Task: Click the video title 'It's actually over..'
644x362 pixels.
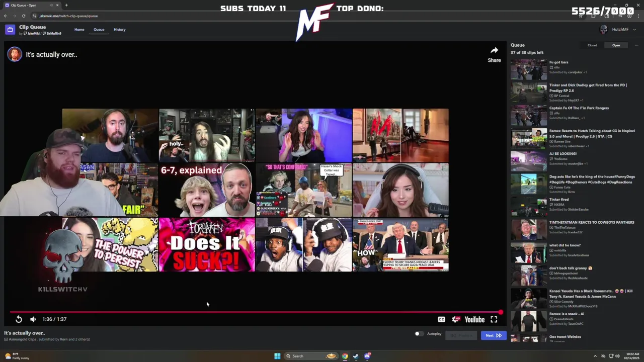Action: click(x=51, y=54)
